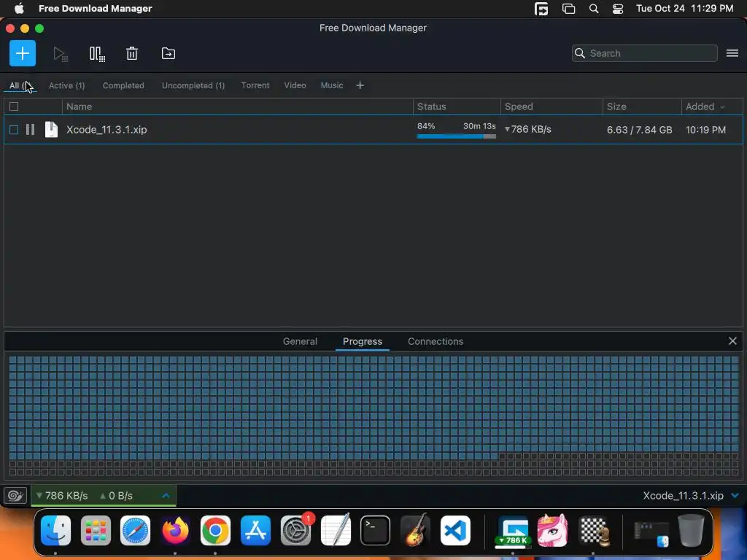
Task: Open Google Chrome from the Dock
Action: pyautogui.click(x=215, y=531)
